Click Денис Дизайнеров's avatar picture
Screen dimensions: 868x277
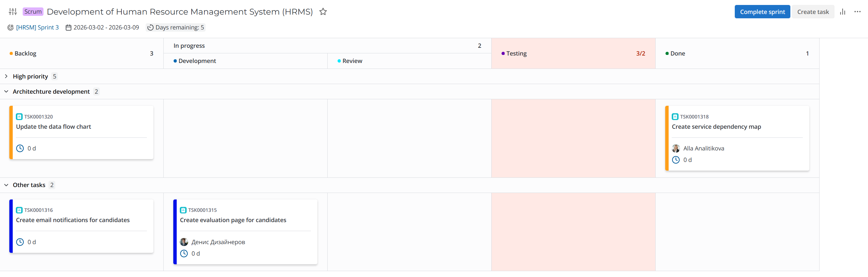tap(184, 242)
